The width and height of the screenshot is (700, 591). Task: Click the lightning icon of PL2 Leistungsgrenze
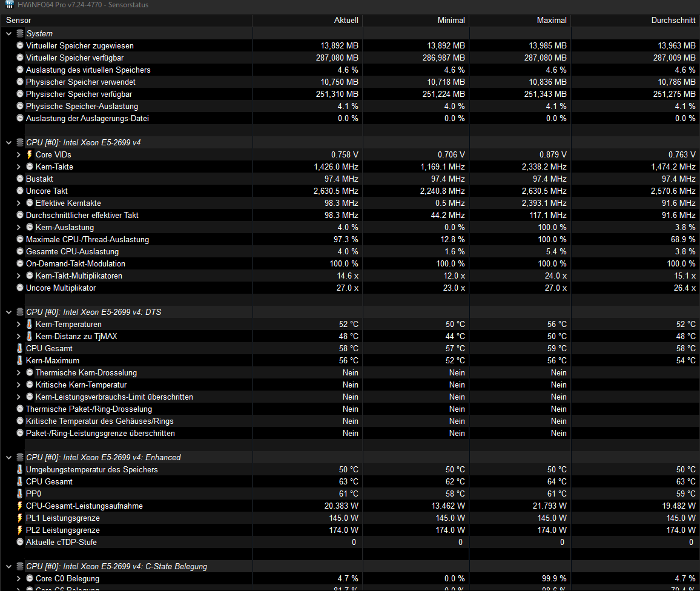19,530
